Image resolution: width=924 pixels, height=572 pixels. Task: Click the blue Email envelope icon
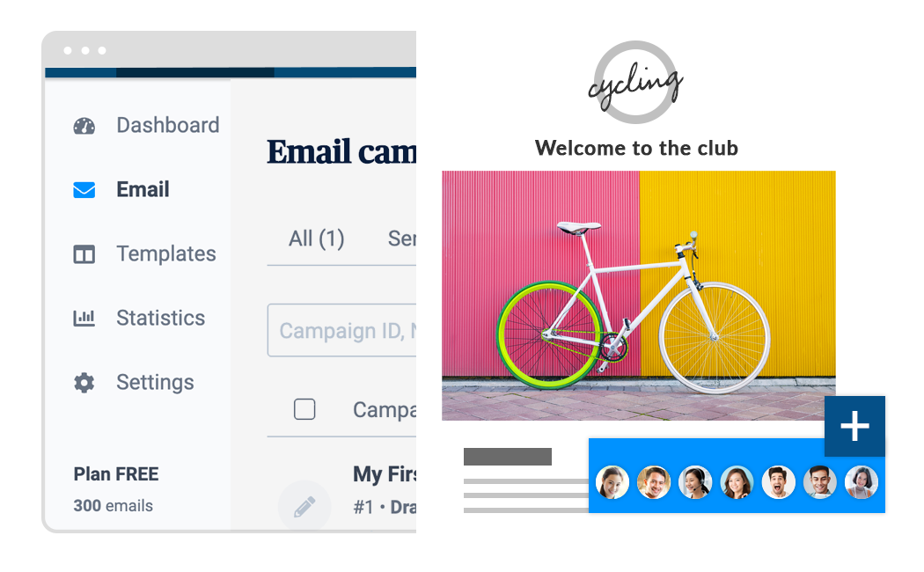84,190
